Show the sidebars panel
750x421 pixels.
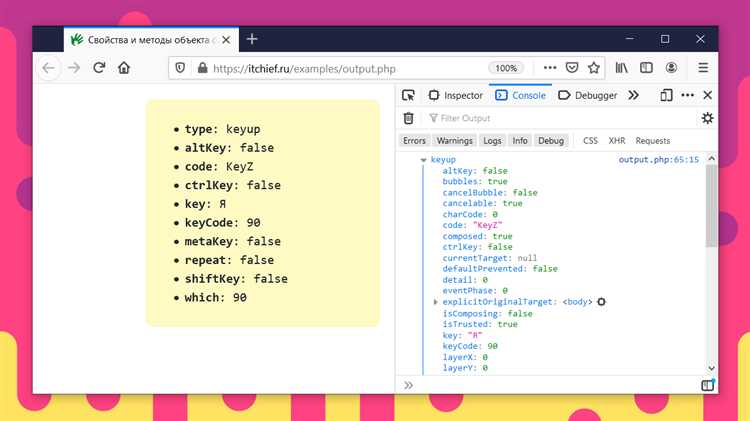[x=646, y=68]
